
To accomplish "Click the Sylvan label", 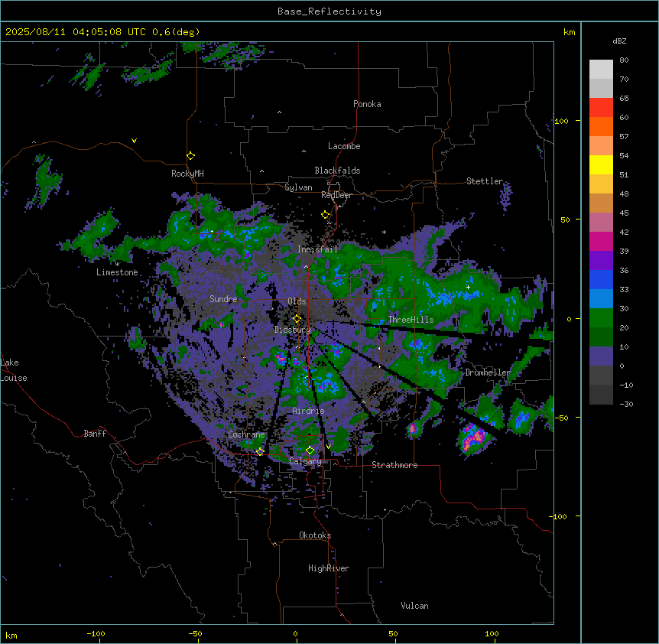I will coord(298,187).
